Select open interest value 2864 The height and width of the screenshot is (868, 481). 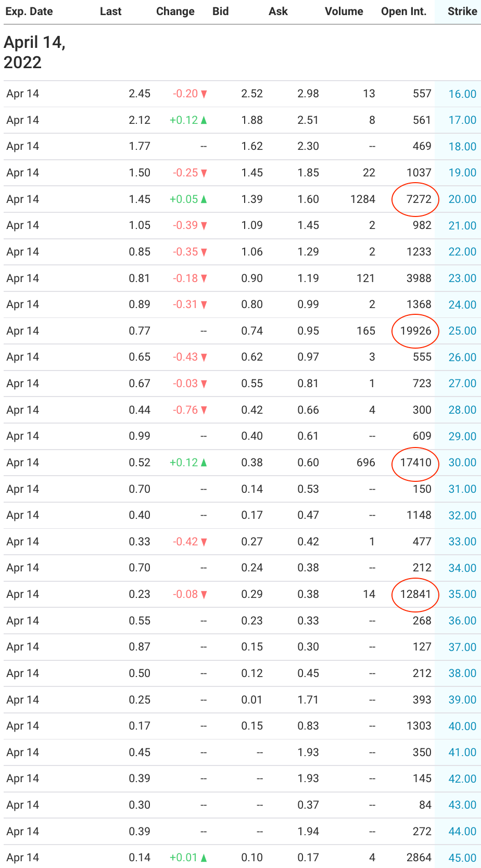419,858
